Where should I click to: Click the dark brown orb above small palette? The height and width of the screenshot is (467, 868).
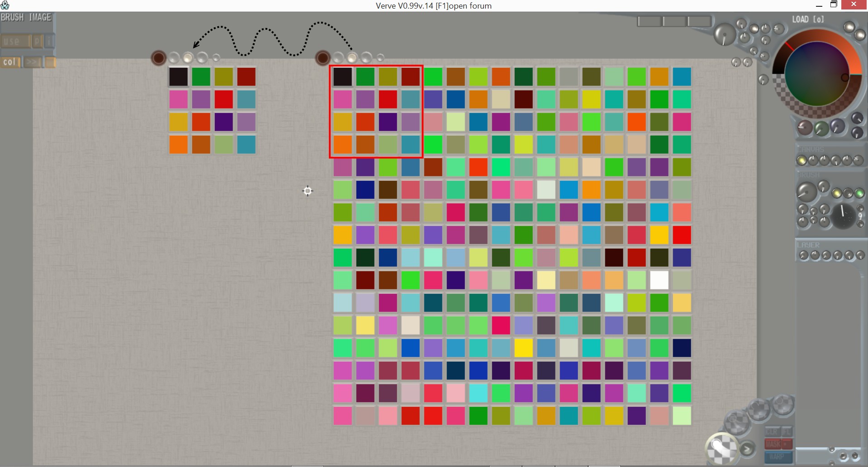point(158,58)
